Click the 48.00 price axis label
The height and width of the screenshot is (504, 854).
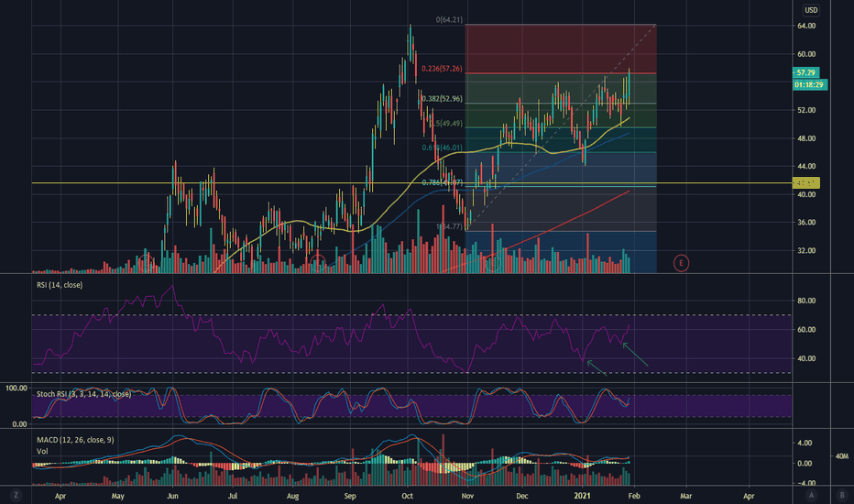pos(806,138)
